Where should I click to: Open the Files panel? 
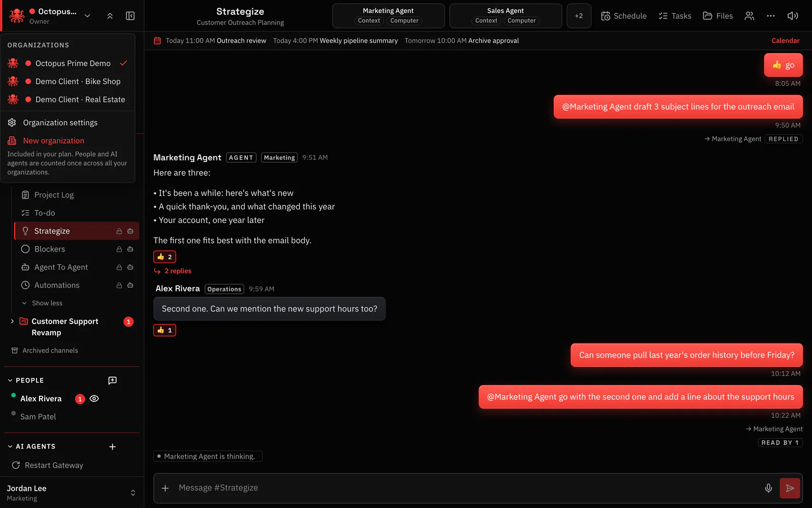(718, 16)
